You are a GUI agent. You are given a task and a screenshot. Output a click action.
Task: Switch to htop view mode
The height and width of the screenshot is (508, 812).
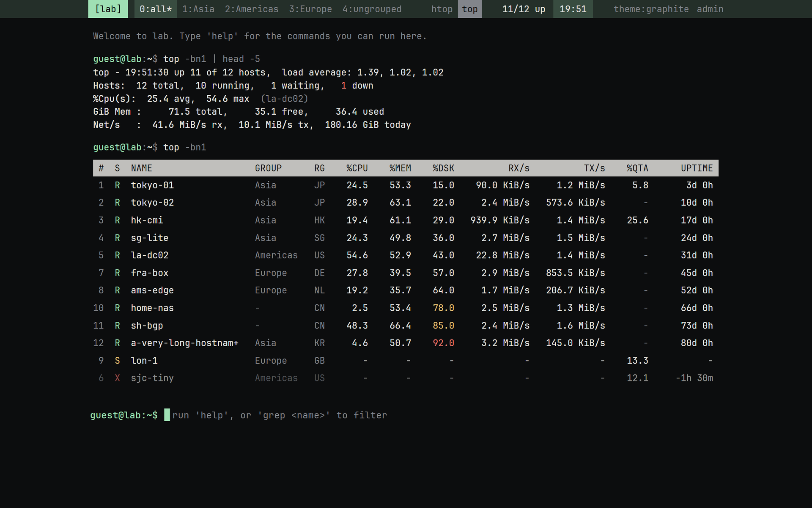pyautogui.click(x=442, y=9)
